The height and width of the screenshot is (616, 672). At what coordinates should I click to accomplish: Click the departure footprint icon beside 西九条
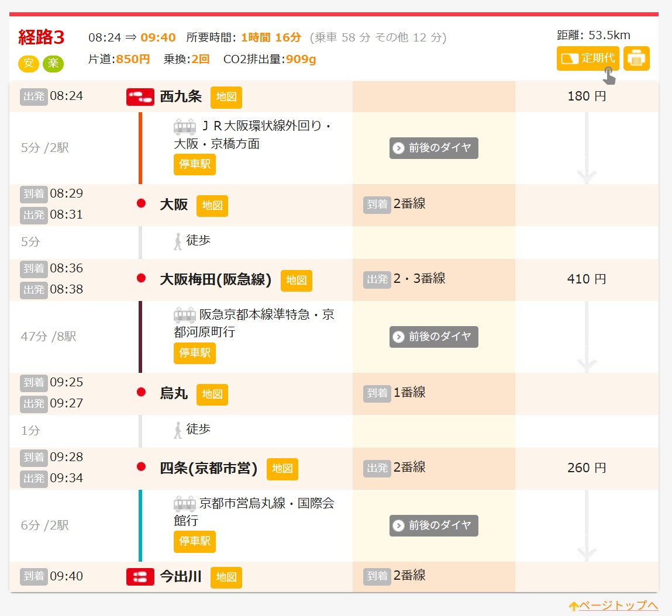[140, 97]
